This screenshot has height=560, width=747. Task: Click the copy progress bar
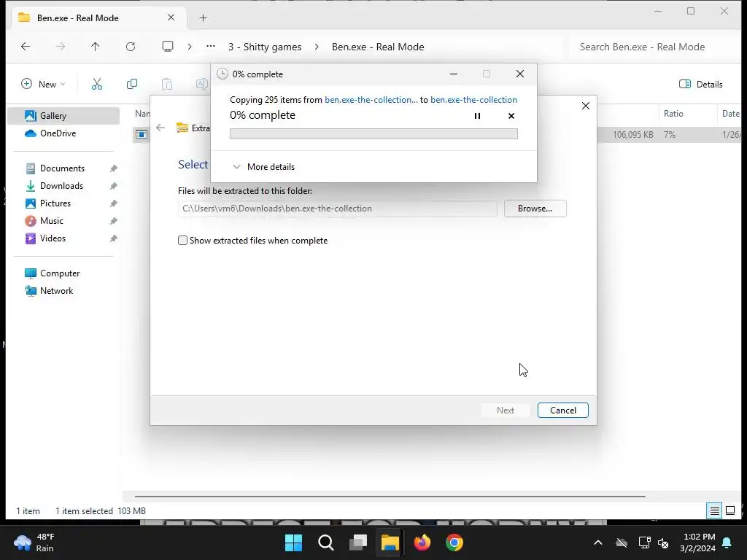pyautogui.click(x=373, y=134)
